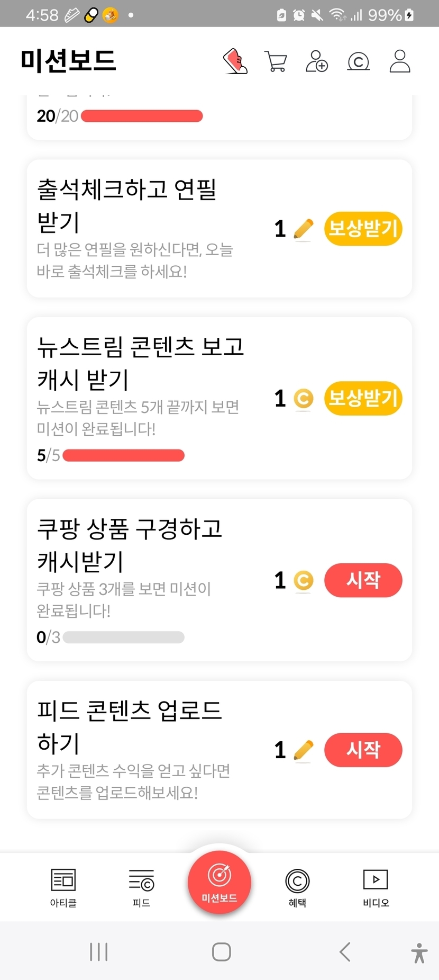
Task: Open the shopping cart icon
Action: tap(276, 61)
